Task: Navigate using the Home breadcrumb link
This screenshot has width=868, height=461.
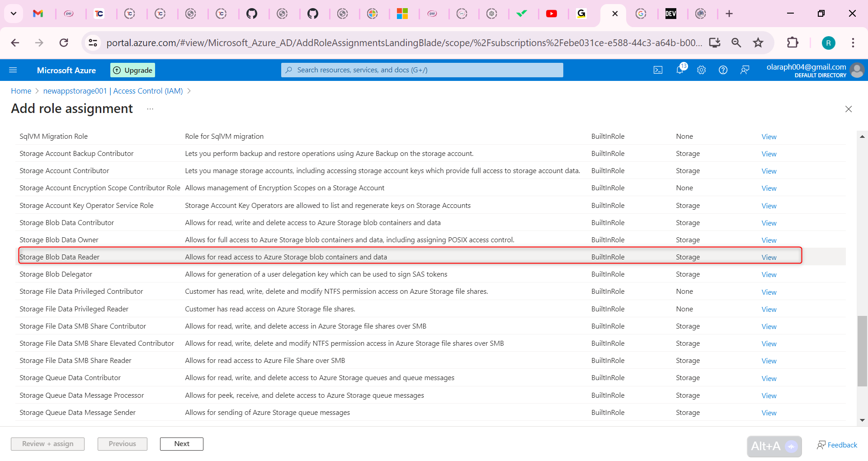Action: 21,90
